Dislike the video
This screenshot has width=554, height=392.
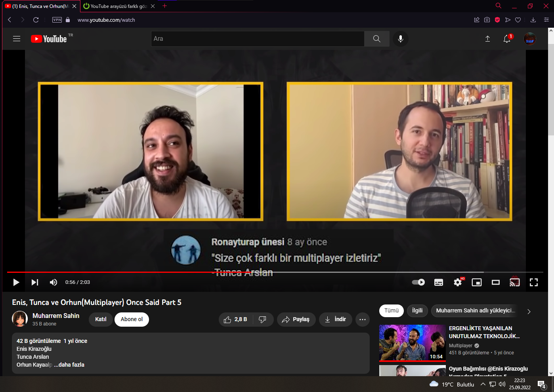[x=263, y=320]
